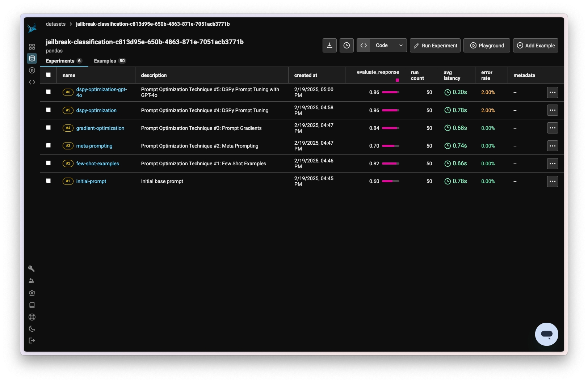Viewport: 588px width, 382px height.
Task: Toggle dark mode moon icon
Action: pos(32,329)
